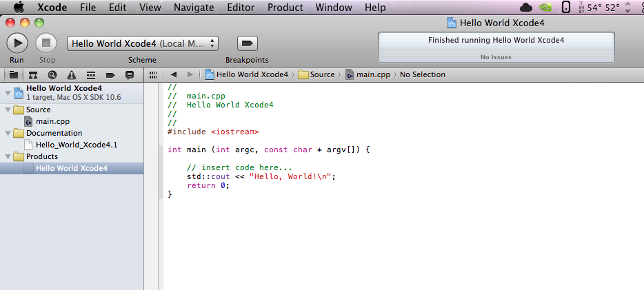Image resolution: width=644 pixels, height=290 pixels.
Task: Open the View menu
Action: click(x=150, y=8)
